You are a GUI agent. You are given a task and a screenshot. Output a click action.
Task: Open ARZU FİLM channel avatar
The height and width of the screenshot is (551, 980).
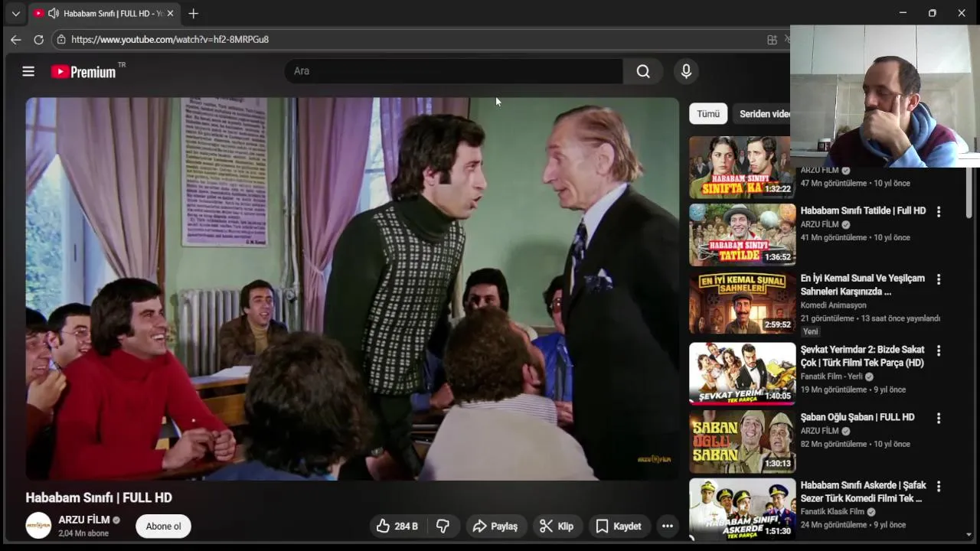pos(38,526)
